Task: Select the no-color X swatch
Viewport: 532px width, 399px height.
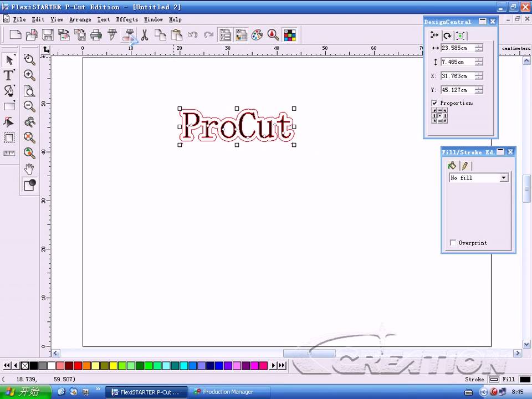Action: coord(25,365)
